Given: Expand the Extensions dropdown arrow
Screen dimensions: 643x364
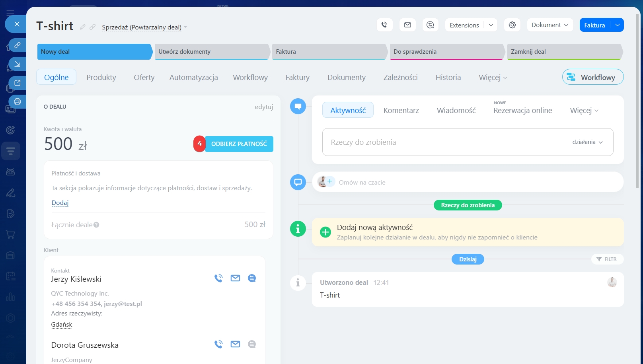Looking at the screenshot, I should [x=491, y=25].
